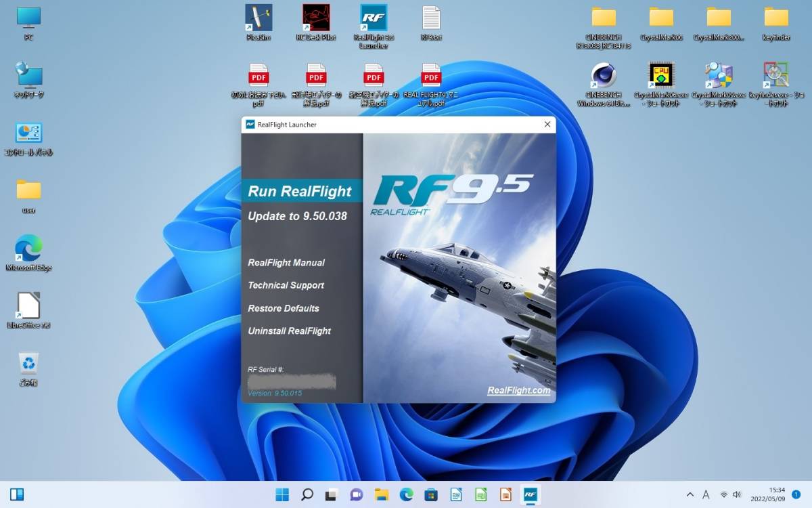Launch Microsoft Edge from the taskbar
This screenshot has width=812, height=508.
(x=406, y=494)
